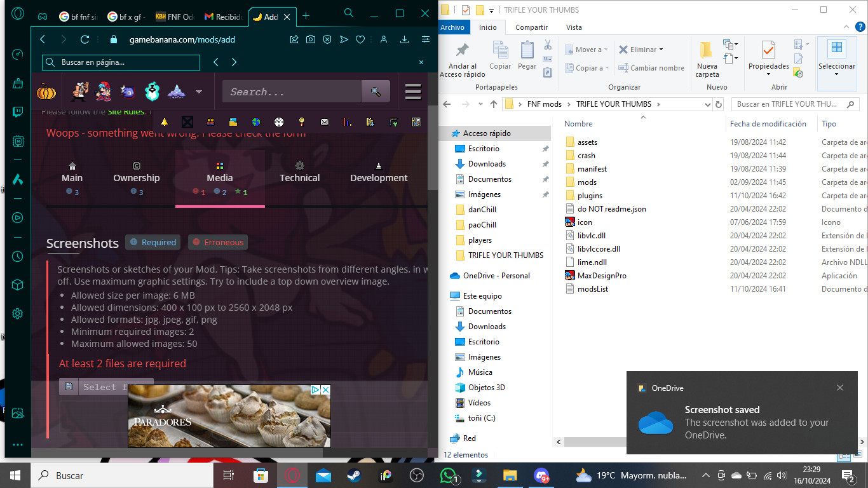Click Anclar al Acceso rápido button

pyautogui.click(x=463, y=58)
